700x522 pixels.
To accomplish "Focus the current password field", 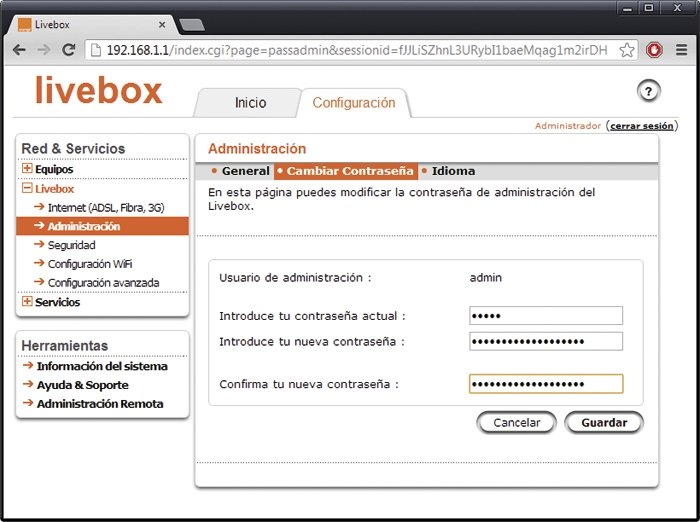I will [546, 316].
